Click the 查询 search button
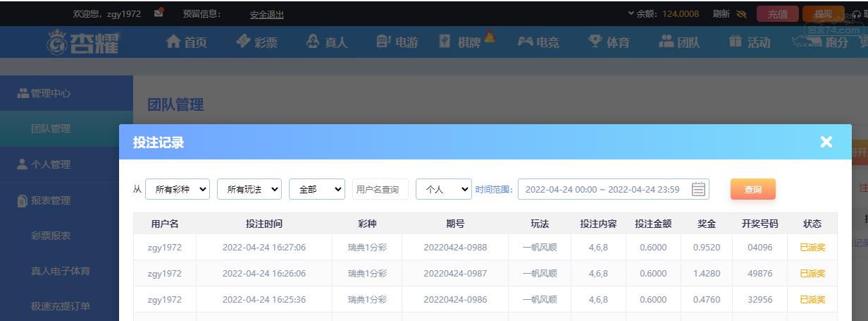The image size is (868, 321). tap(753, 189)
